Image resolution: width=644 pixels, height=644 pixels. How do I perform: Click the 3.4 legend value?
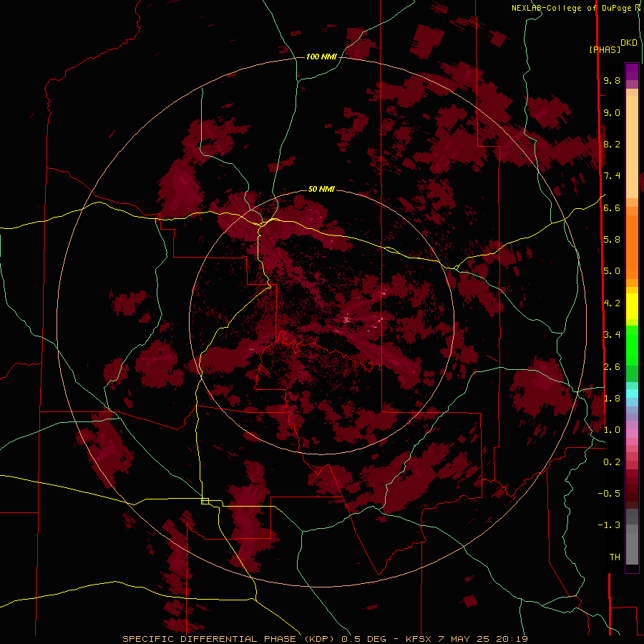tap(612, 335)
